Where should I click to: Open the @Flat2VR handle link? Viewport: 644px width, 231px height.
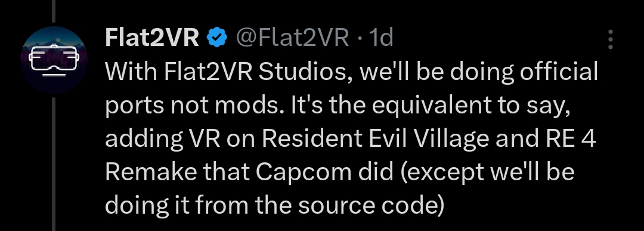[x=292, y=38]
